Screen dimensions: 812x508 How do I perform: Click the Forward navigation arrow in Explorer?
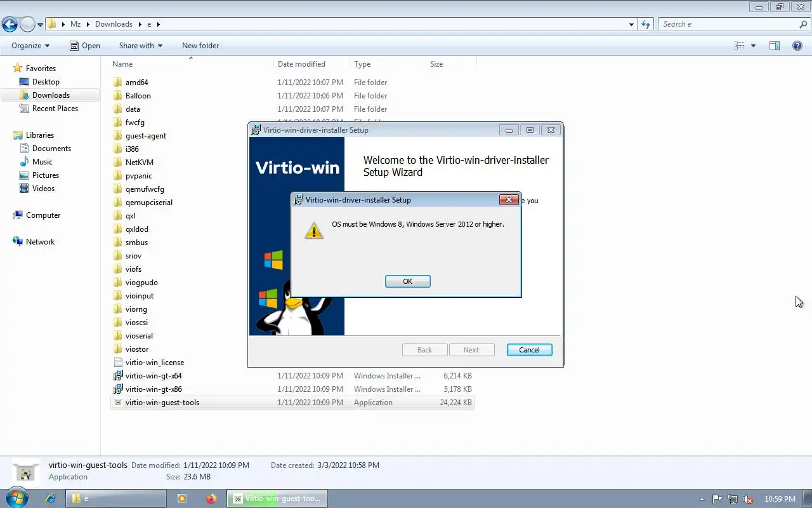pos(27,25)
